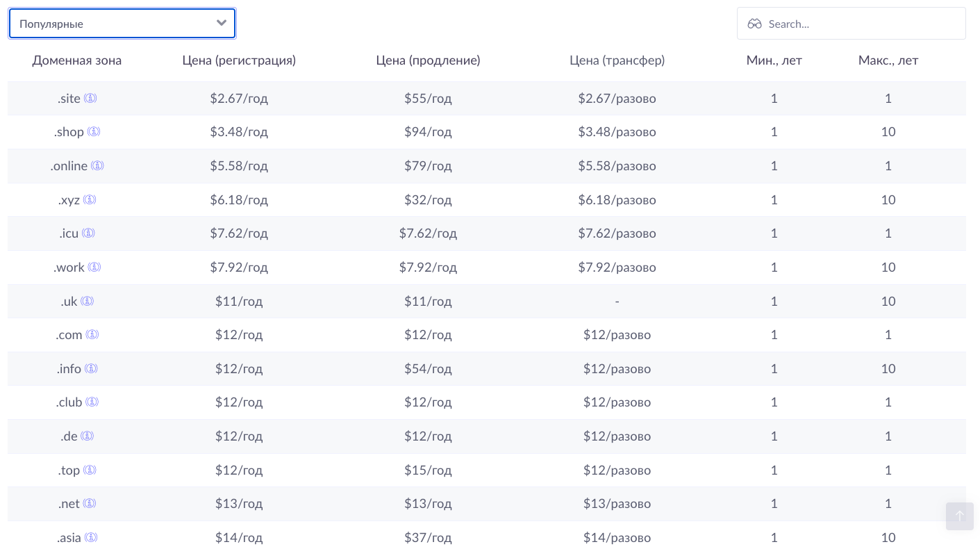Viewport: 980px width, 549px height.
Task: Open info icon next to .xyz
Action: click(x=90, y=199)
